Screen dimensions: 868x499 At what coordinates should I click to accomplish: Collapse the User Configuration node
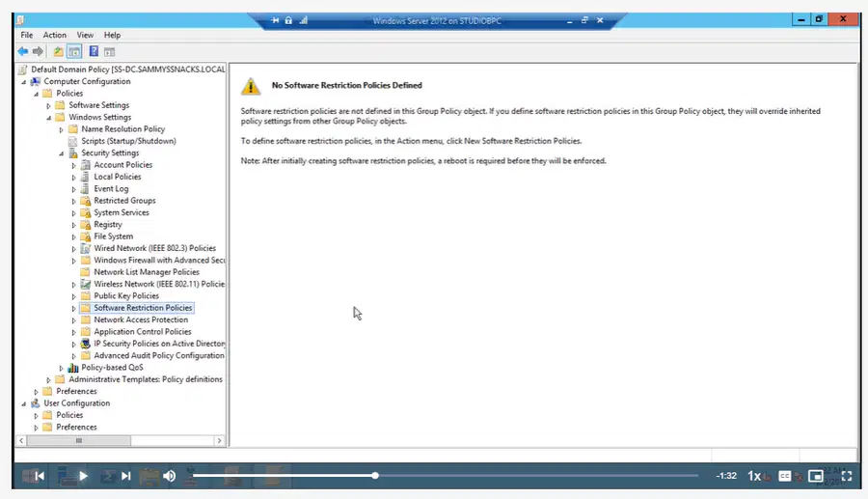[24, 403]
